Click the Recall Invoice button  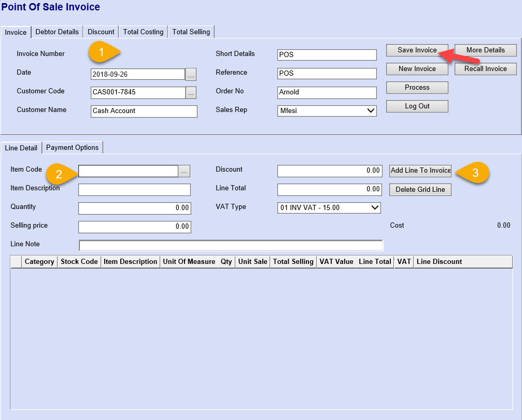(x=485, y=69)
